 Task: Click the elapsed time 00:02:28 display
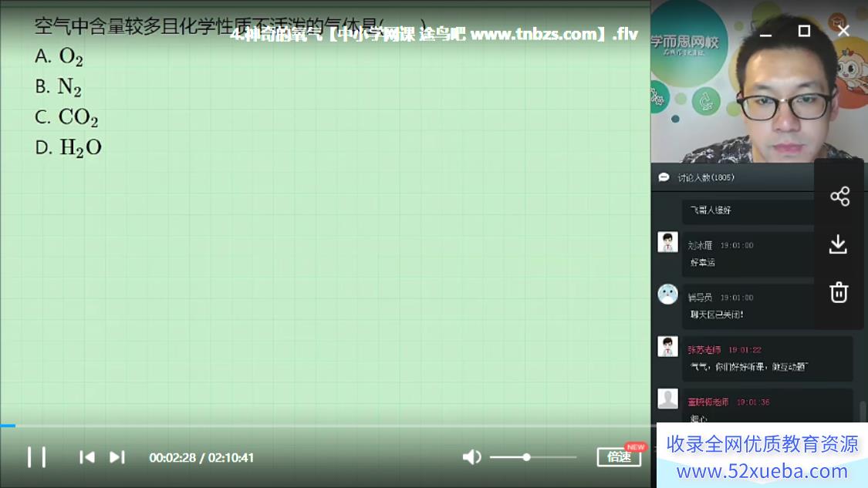[x=172, y=458]
